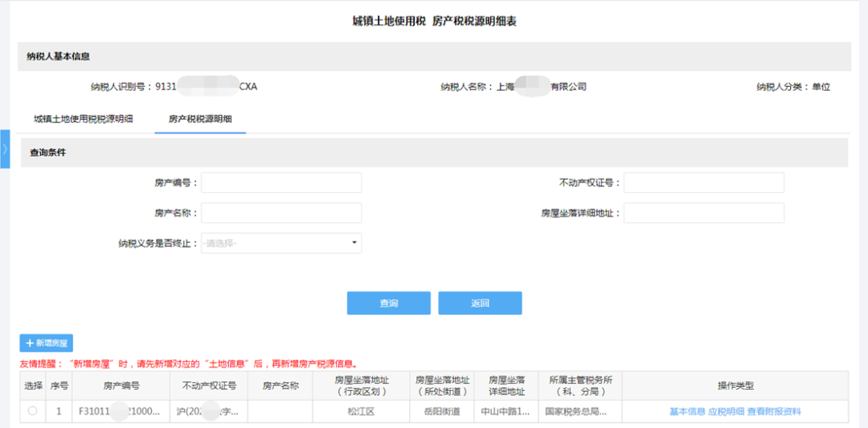Click the 返回 button
The height and width of the screenshot is (428, 868).
(x=480, y=303)
